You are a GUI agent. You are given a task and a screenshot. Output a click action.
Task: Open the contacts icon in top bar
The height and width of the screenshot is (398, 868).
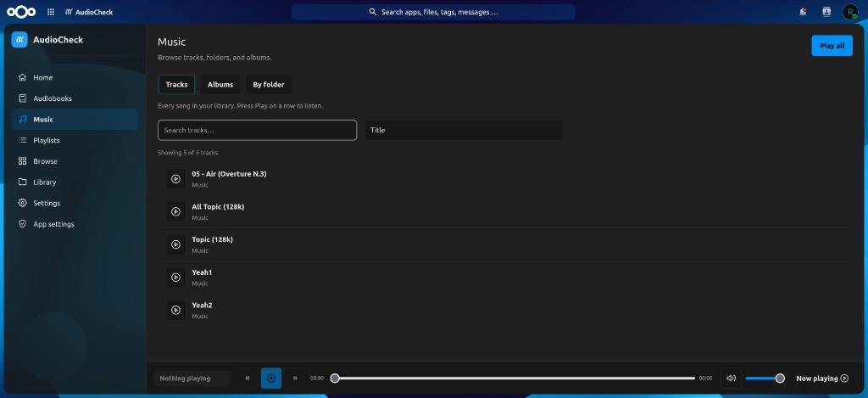coord(826,12)
